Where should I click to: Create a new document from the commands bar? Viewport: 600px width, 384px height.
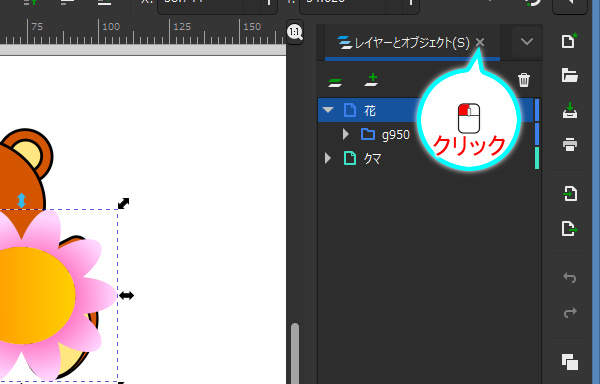[569, 41]
